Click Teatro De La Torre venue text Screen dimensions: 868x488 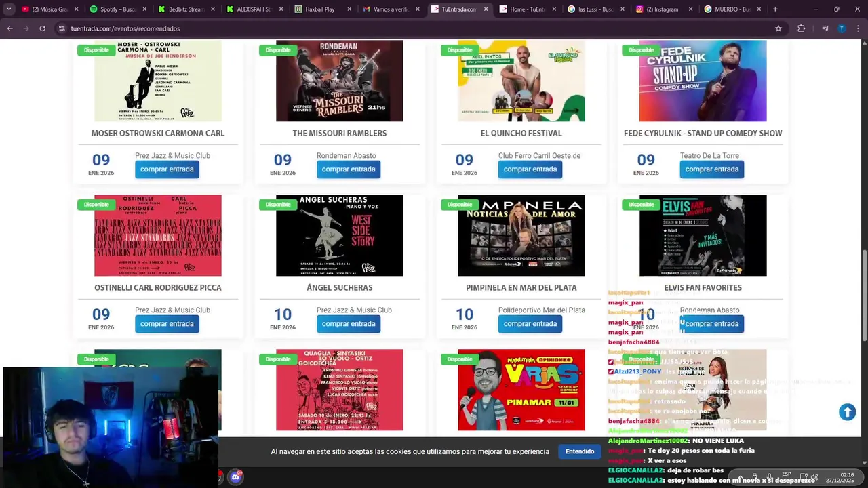(x=709, y=156)
